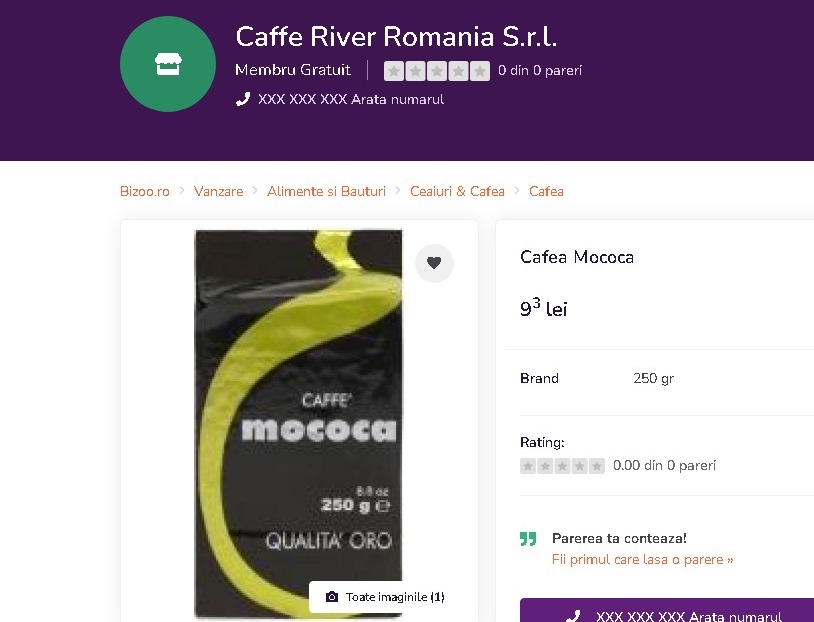Open Bizoo.ro breadcrumb link
Viewport: 814px width, 622px height.
pos(145,191)
